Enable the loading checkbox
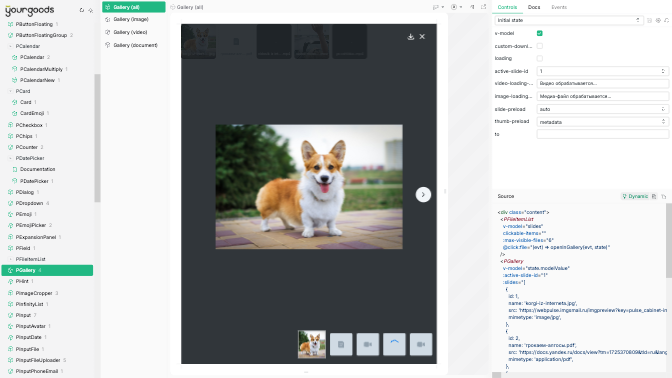 [540, 58]
